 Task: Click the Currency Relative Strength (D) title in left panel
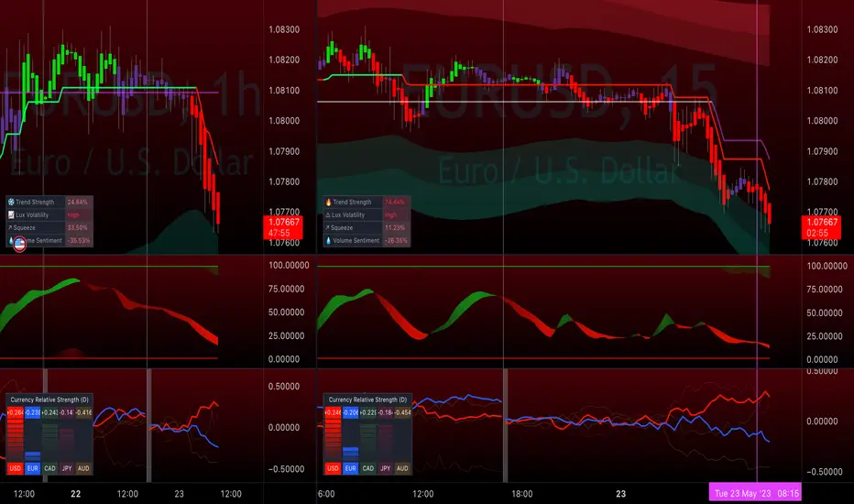(x=49, y=400)
